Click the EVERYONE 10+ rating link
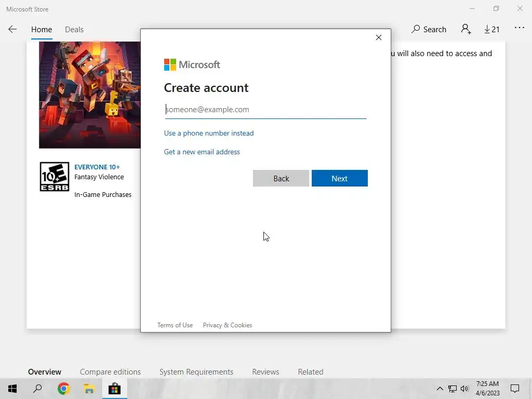 (97, 167)
